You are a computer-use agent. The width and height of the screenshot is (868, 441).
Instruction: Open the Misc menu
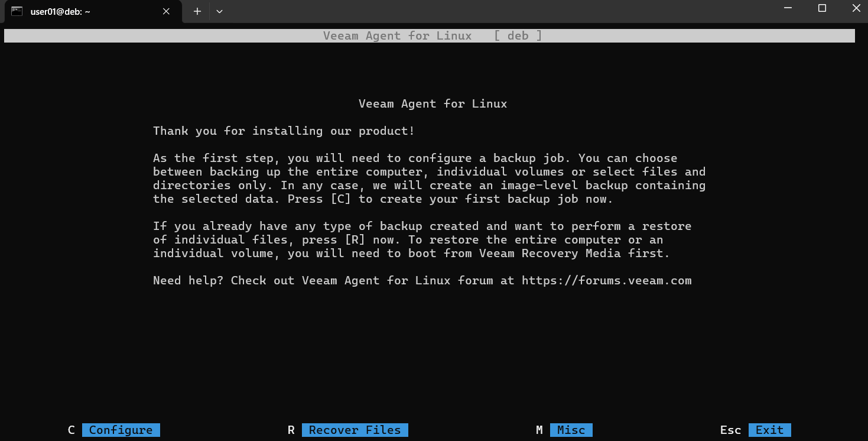pos(571,430)
